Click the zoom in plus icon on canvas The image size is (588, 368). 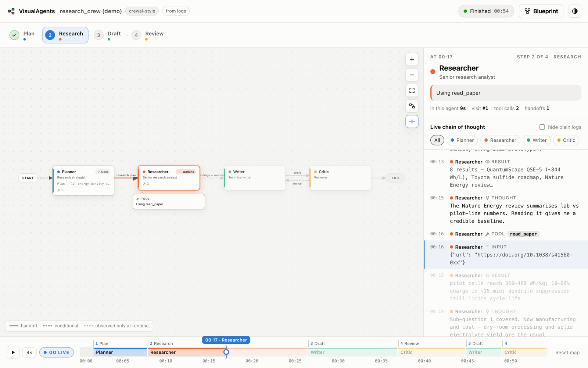coord(412,59)
